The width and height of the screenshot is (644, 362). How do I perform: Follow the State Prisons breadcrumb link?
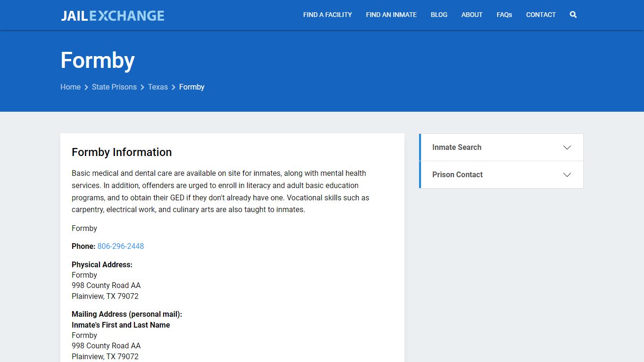pos(114,87)
